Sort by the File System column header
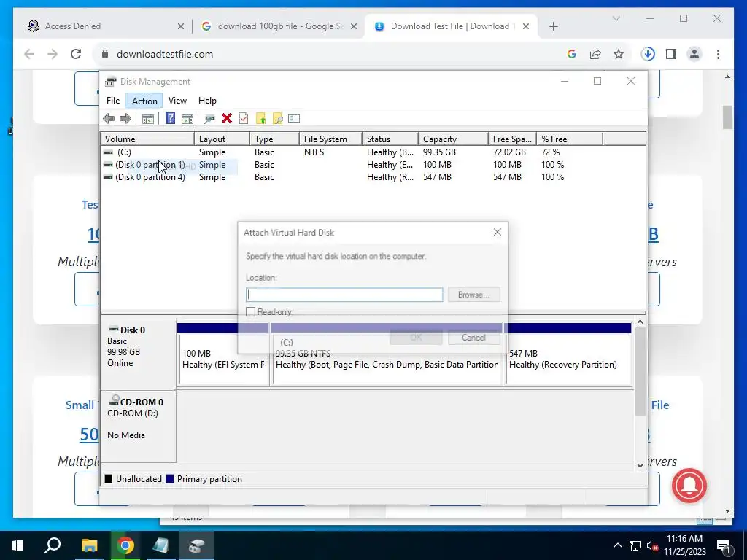The width and height of the screenshot is (747, 560). pos(330,139)
